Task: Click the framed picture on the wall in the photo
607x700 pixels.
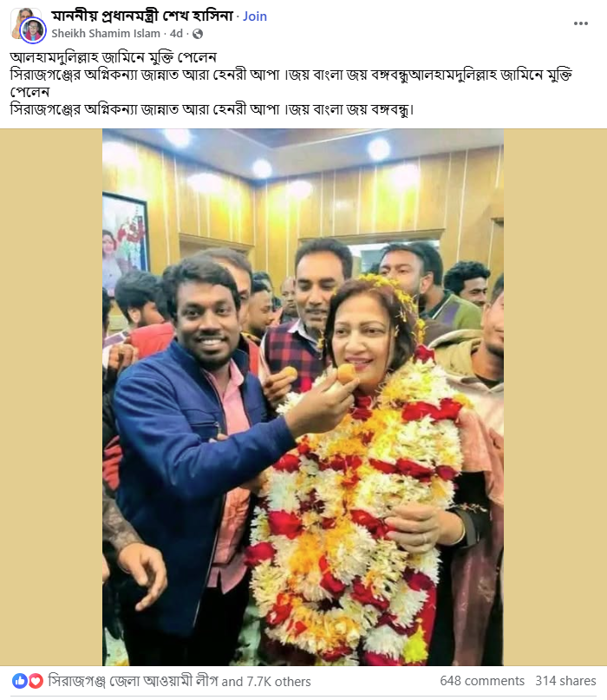Action: coord(125,243)
